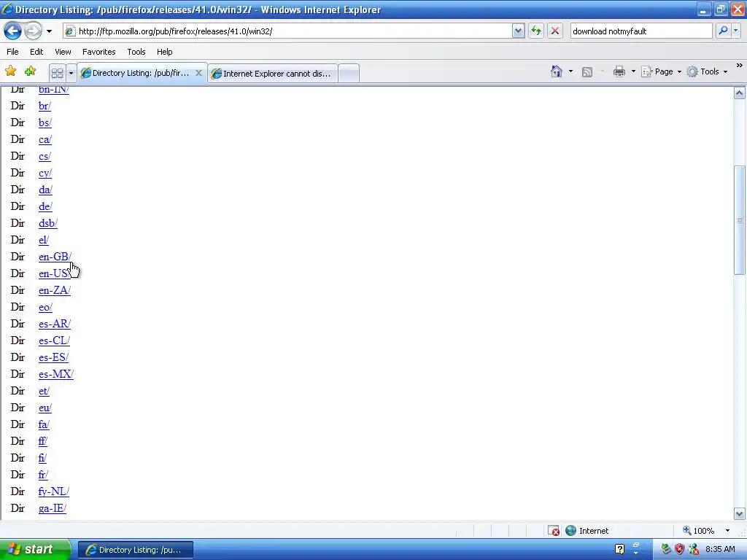Open the recent pages dropdown arrow

pos(49,31)
